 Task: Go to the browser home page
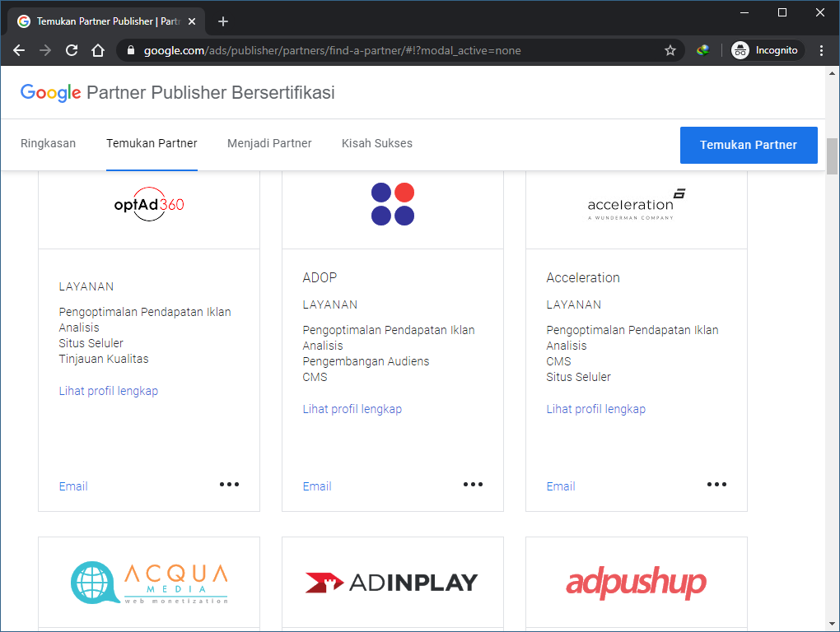(x=98, y=50)
